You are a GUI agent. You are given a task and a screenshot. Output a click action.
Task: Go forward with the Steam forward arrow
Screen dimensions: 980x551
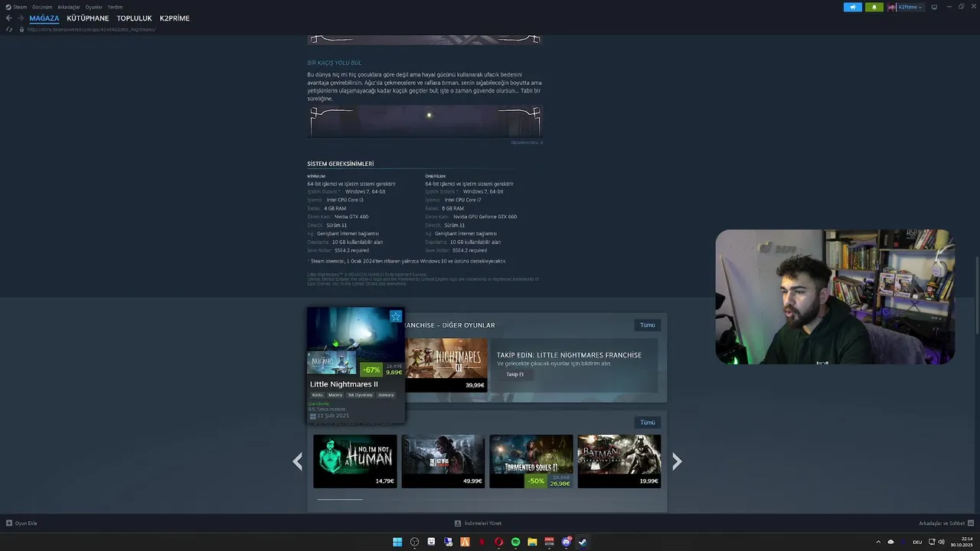(x=21, y=18)
